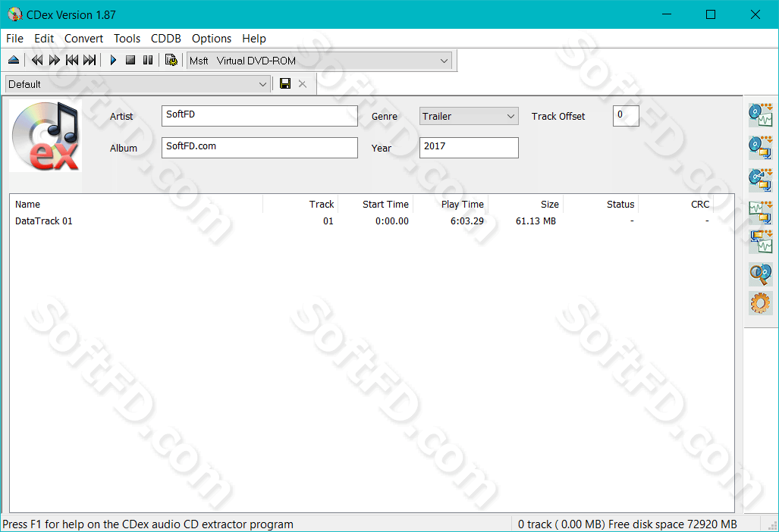The width and height of the screenshot is (779, 532).
Task: Open the Help menu
Action: click(254, 39)
